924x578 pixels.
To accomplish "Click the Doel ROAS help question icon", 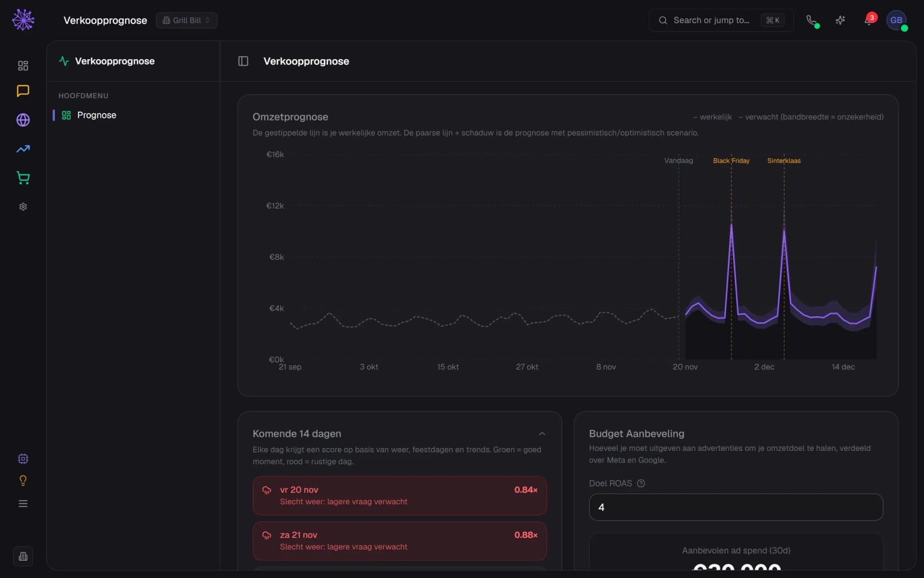I will 641,484.
